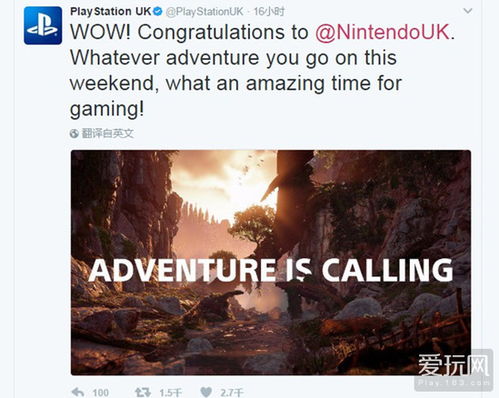Viewport: 499px width, 398px height.
Task: Click the 16小时 timestamp
Action: click(x=269, y=12)
